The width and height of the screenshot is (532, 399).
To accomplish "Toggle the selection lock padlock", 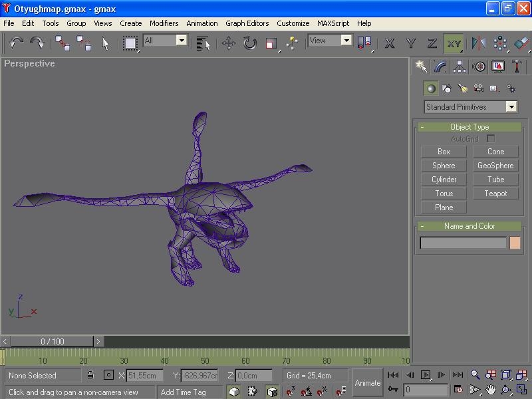I will pos(90,375).
